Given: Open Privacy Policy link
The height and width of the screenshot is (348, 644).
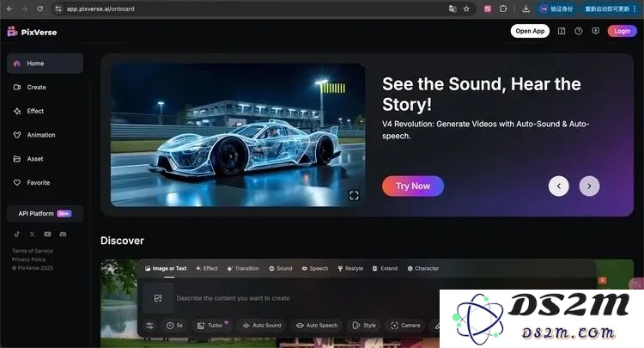Looking at the screenshot, I should click(28, 259).
